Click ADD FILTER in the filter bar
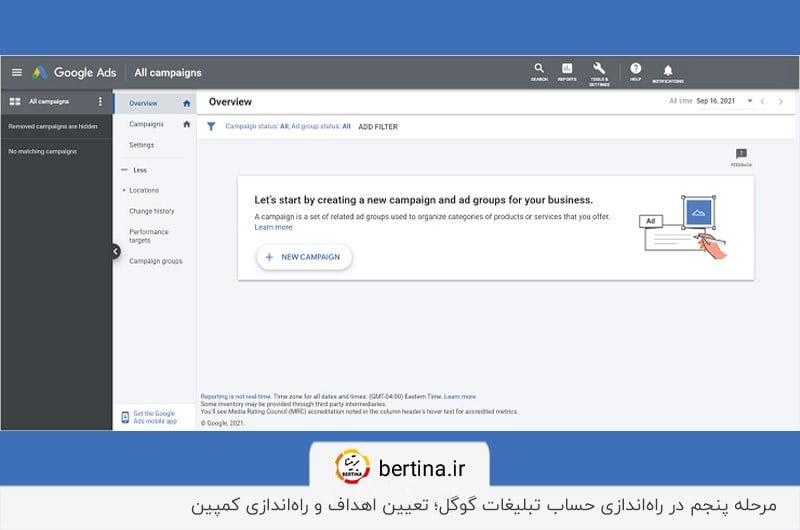The height and width of the screenshot is (530, 800). pyautogui.click(x=378, y=127)
